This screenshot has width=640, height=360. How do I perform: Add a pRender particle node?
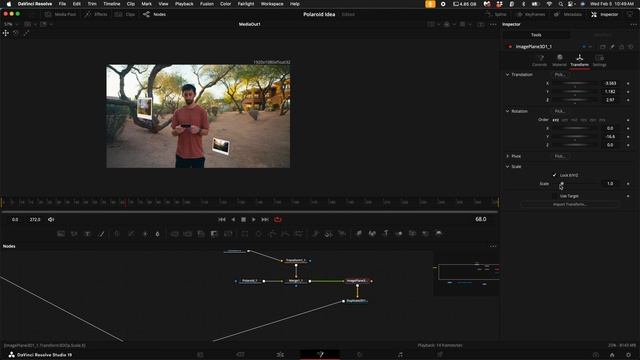click(342, 233)
